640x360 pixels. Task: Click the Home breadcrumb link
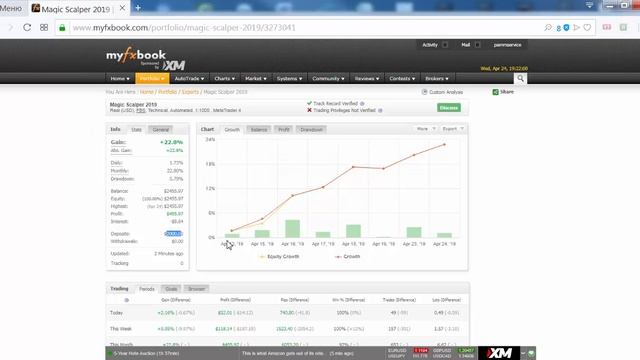147,92
